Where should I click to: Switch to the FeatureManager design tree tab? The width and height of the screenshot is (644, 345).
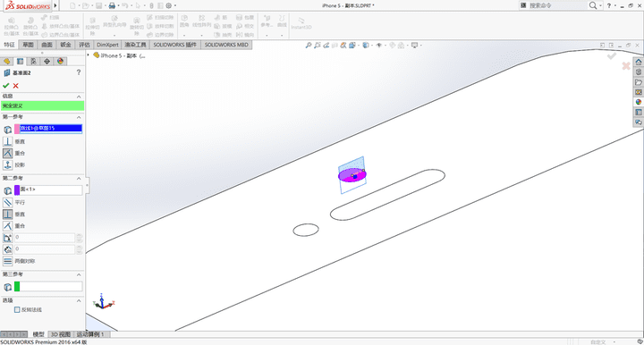(x=6, y=62)
